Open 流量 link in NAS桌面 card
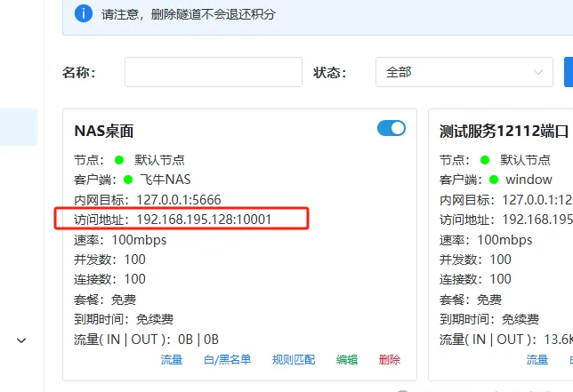This screenshot has height=392, width=573. (172, 359)
